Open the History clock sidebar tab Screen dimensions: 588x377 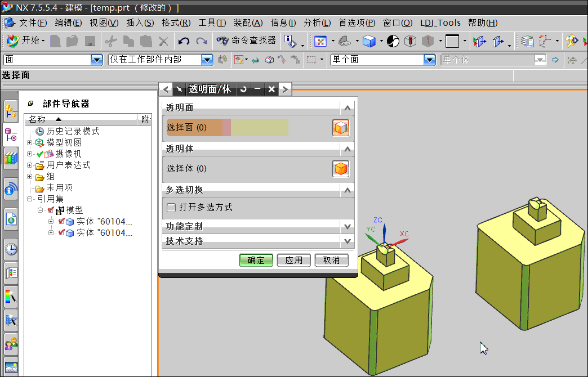(x=11, y=249)
